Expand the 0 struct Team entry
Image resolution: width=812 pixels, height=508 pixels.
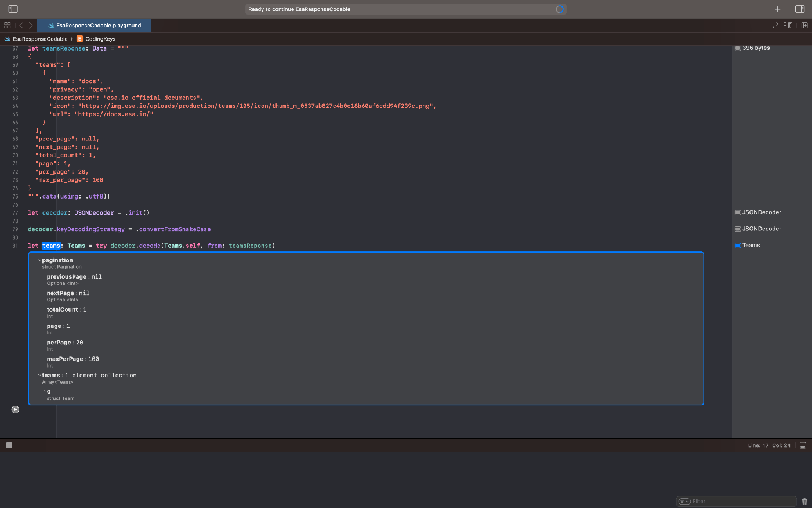(45, 391)
